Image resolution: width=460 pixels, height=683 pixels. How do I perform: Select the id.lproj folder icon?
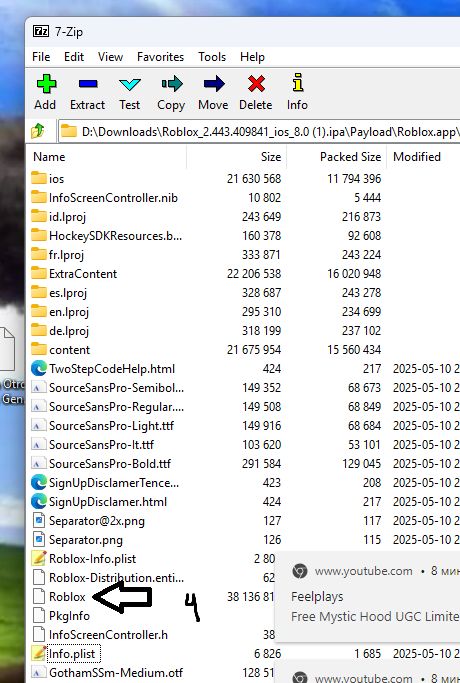click(39, 216)
